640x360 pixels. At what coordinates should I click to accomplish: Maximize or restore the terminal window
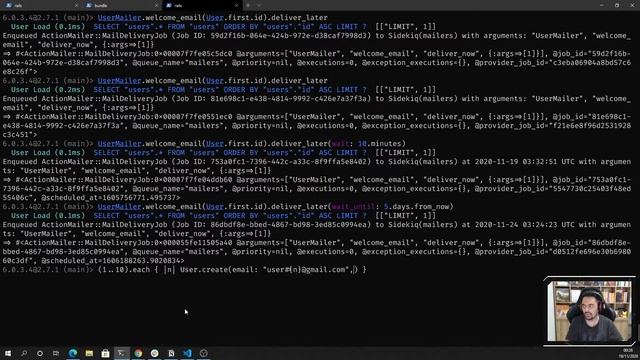[x=617, y=5]
